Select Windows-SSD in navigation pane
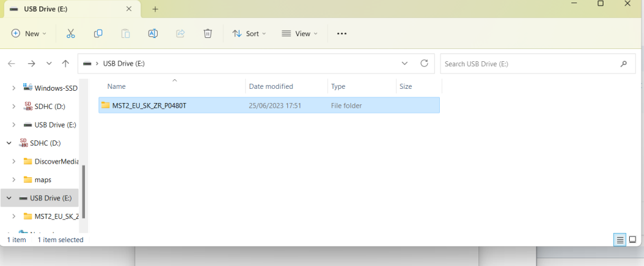The height and width of the screenshot is (266, 644). coord(56,88)
